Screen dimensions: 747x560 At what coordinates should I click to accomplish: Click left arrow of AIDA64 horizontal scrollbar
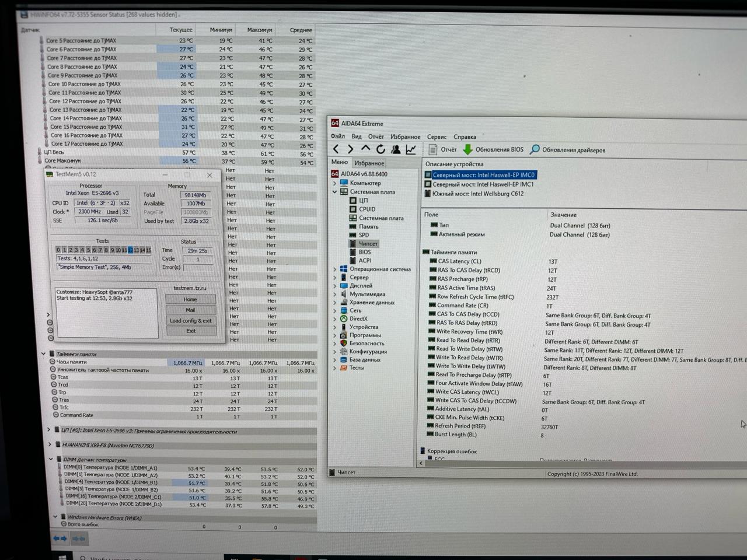[421, 463]
